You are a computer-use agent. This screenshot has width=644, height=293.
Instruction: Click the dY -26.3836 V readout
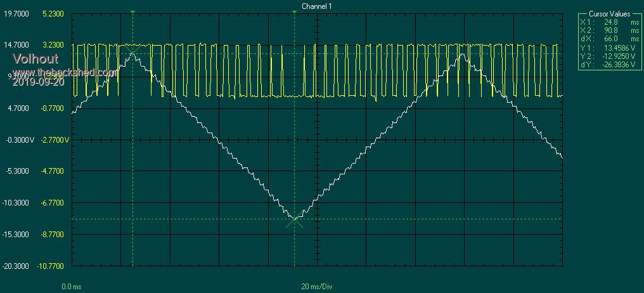point(609,63)
